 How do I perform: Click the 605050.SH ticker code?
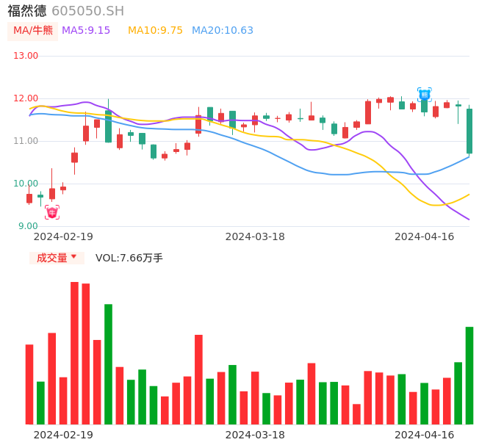point(87,11)
